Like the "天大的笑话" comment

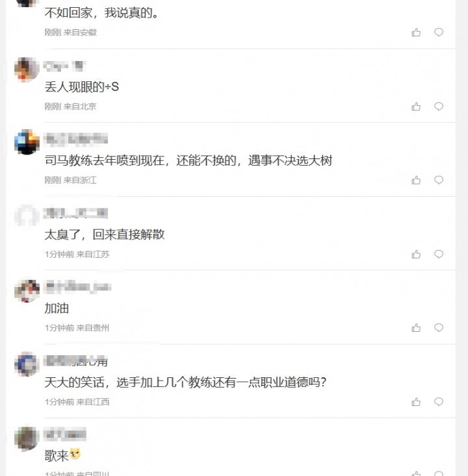click(416, 402)
